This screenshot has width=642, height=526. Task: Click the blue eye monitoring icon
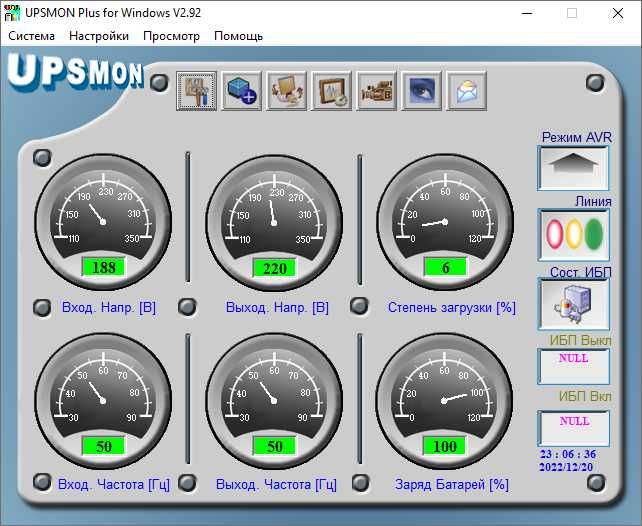[x=422, y=91]
